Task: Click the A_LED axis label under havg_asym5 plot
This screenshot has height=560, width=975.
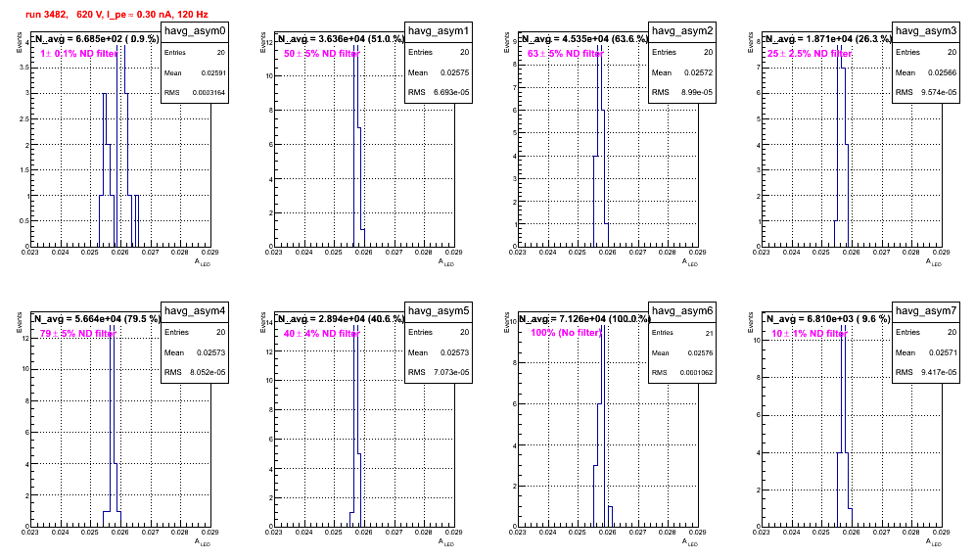Action: pyautogui.click(x=446, y=542)
